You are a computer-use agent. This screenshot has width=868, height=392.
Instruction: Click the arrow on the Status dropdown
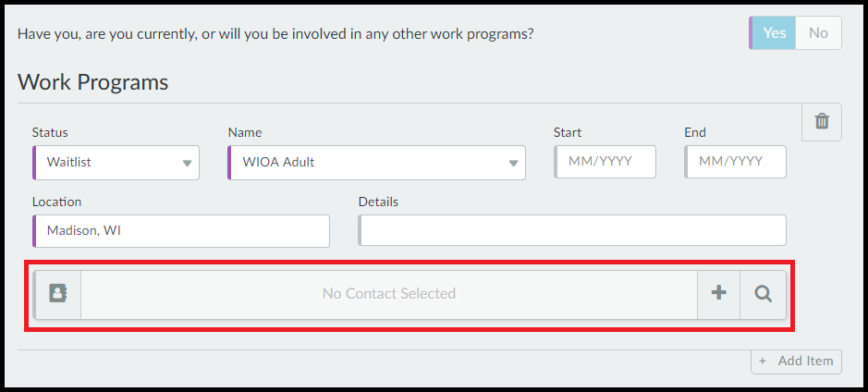click(187, 164)
